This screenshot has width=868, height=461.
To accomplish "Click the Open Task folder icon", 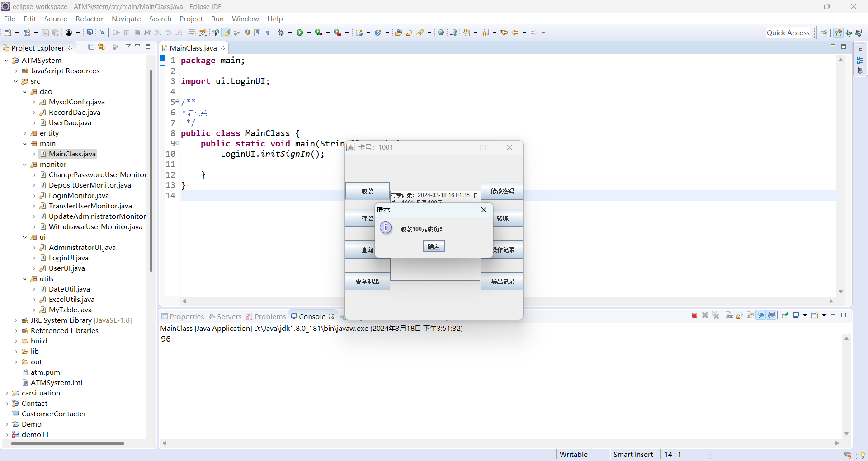I will point(409,33).
